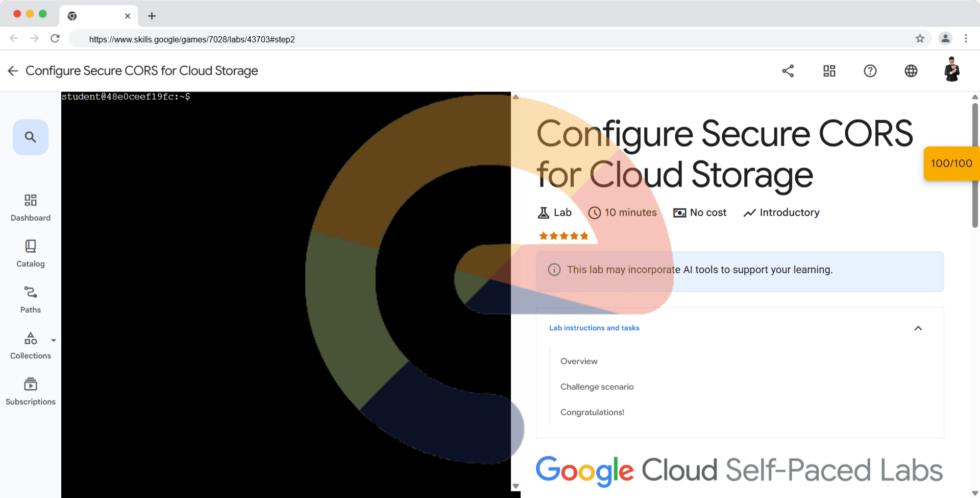
Task: Go to Dashboard in the sidebar
Action: click(31, 207)
